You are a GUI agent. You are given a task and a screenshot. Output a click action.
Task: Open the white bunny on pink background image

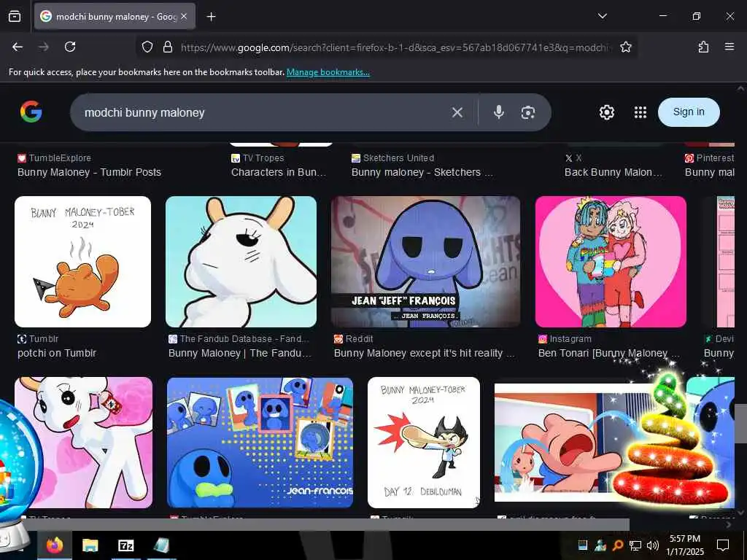click(x=84, y=443)
